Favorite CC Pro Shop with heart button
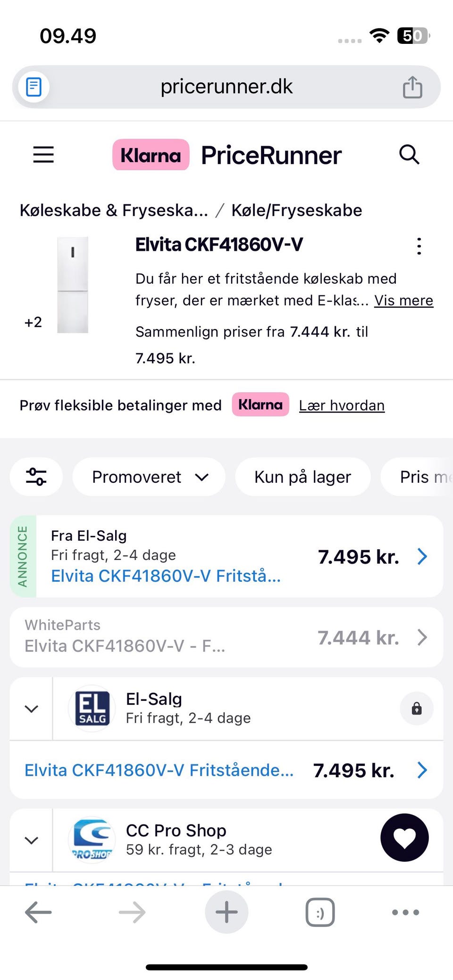 pyautogui.click(x=404, y=838)
